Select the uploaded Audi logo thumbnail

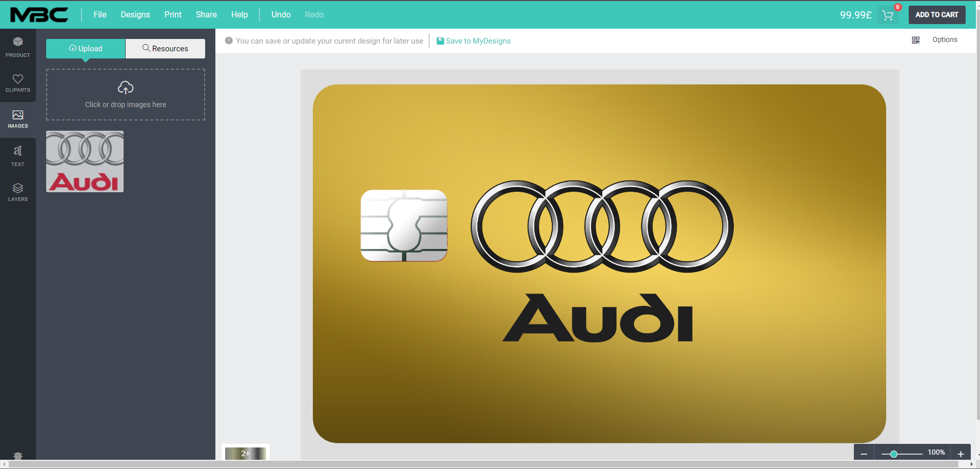point(85,161)
